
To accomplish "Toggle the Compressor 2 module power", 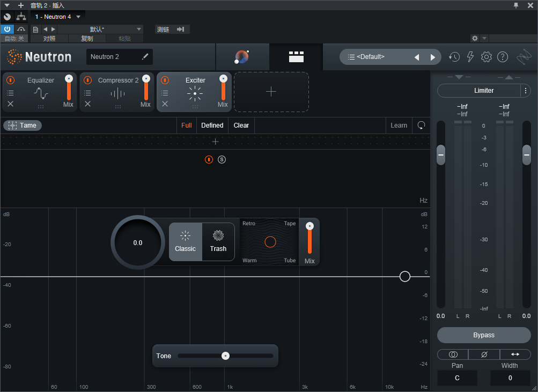I will pos(88,80).
